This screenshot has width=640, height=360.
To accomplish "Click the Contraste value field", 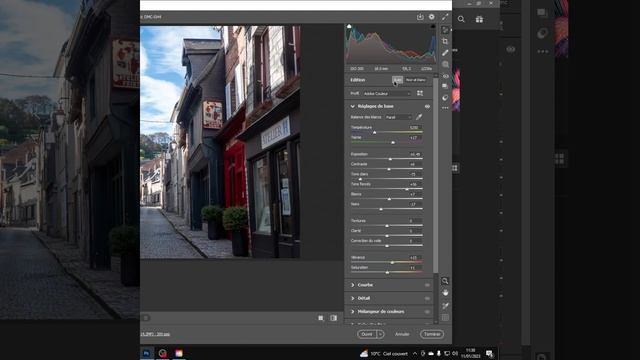I will [415, 164].
